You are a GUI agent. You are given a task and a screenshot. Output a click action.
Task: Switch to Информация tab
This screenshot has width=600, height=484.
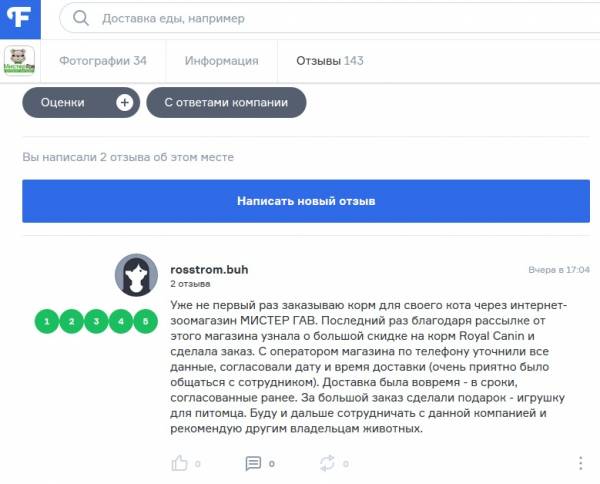[222, 61]
